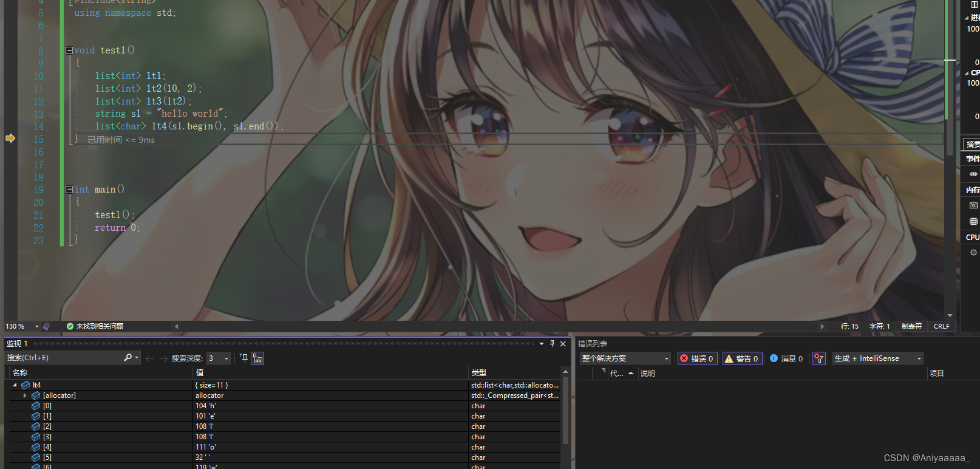Expand the [allocator] watch node
Viewport: 980px width, 469px height.
25,395
